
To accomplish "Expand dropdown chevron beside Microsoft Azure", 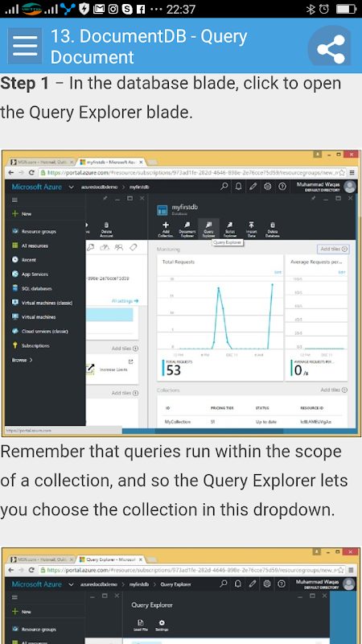I will (x=72, y=187).
